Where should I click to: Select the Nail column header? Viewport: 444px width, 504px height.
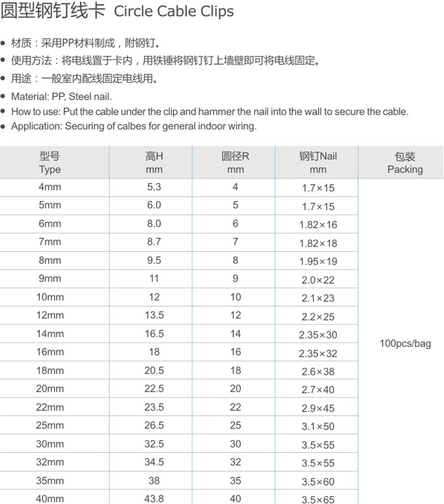point(318,163)
